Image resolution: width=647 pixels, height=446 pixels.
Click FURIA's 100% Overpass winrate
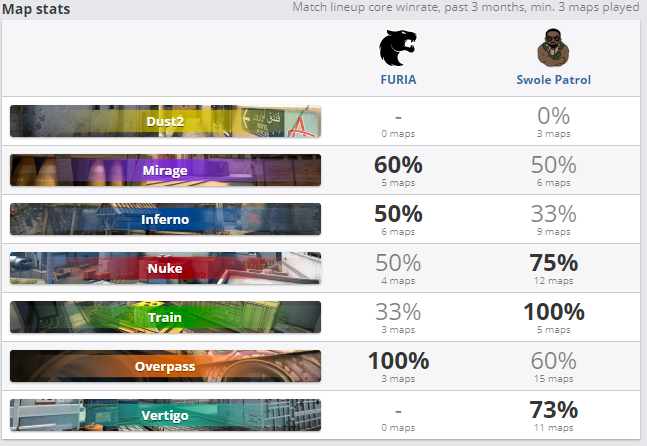(x=398, y=361)
